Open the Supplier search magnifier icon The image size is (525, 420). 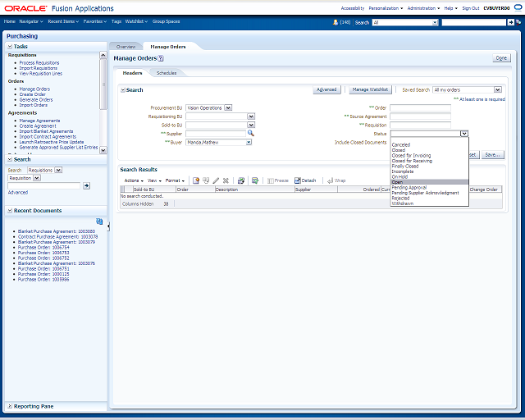pos(251,134)
